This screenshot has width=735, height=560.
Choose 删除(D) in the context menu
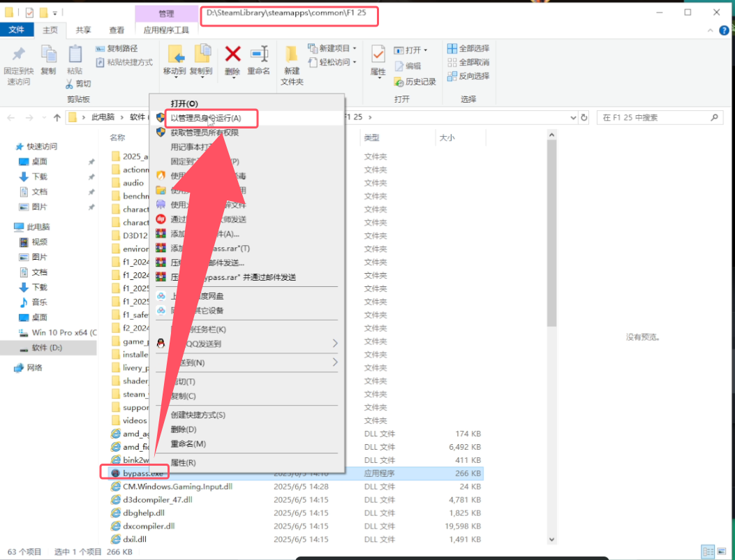pyautogui.click(x=184, y=429)
